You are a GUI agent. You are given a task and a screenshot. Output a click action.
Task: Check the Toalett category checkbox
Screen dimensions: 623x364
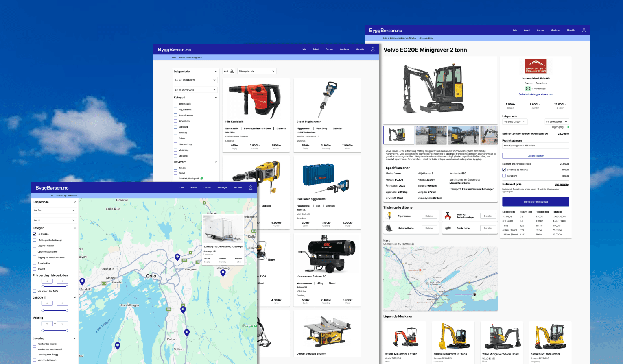pyautogui.click(x=35, y=269)
